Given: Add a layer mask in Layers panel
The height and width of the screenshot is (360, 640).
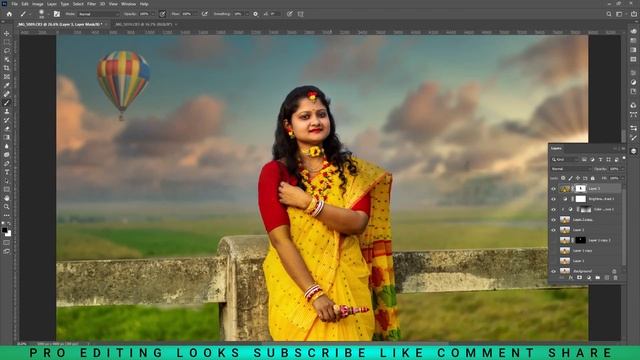Looking at the screenshot, I should (x=580, y=278).
